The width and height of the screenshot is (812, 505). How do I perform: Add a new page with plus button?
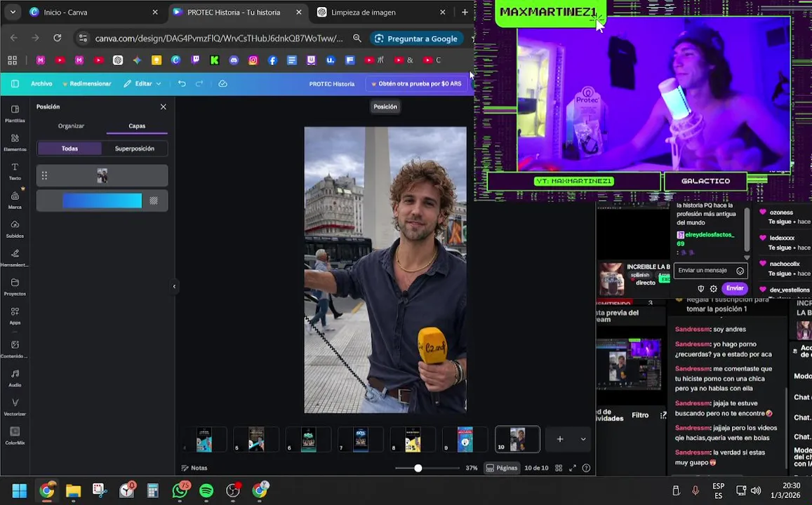pos(560,439)
